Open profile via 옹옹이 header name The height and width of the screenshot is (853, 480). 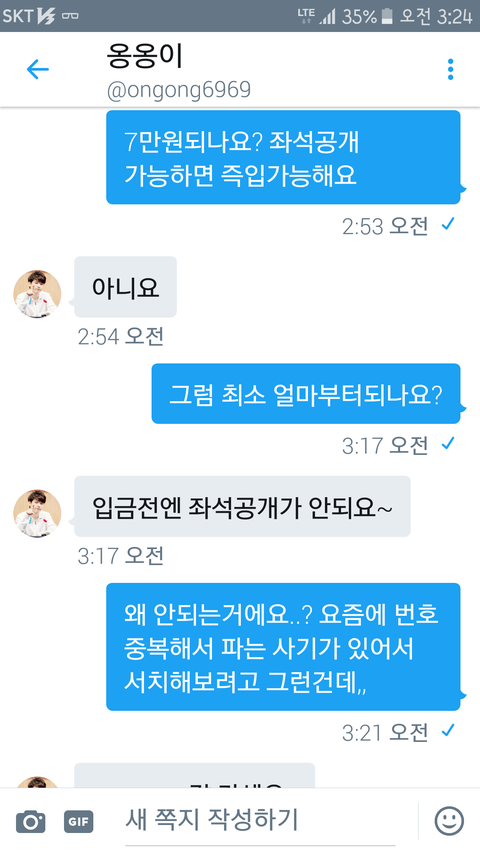click(145, 58)
